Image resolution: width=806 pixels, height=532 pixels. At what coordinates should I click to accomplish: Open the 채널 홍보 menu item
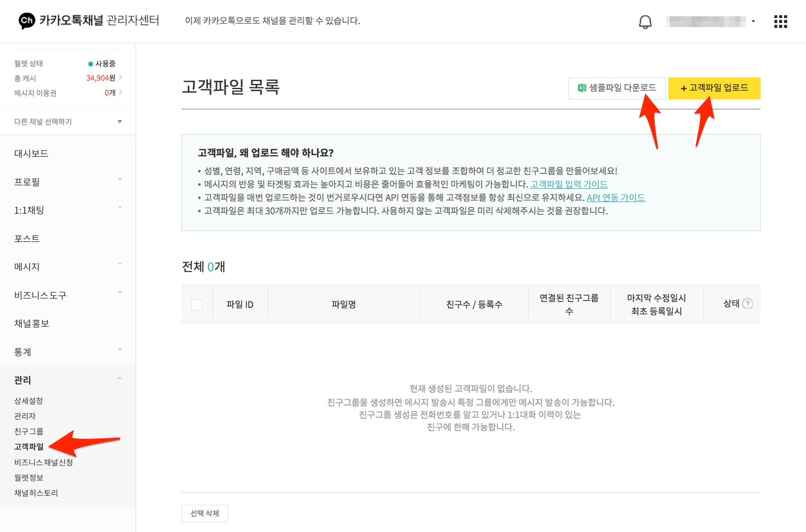[32, 324]
